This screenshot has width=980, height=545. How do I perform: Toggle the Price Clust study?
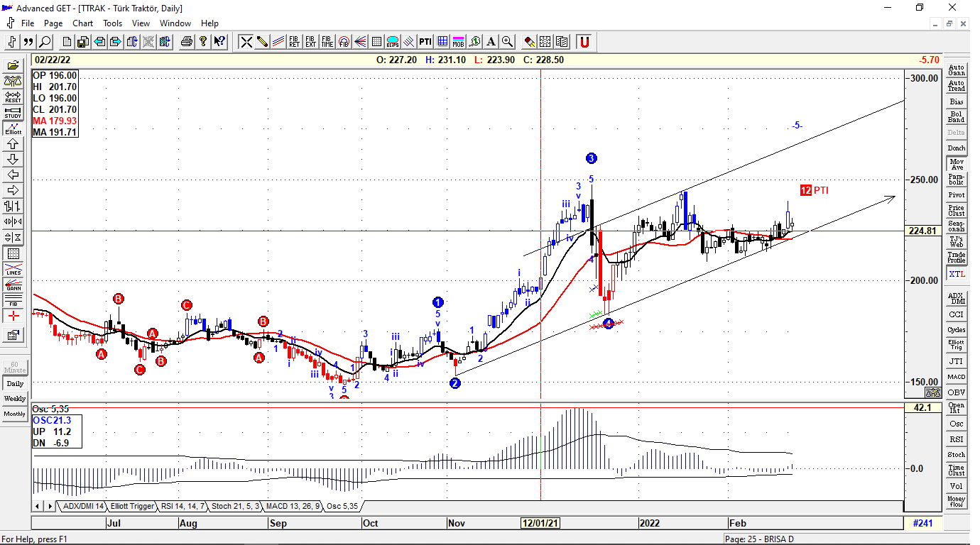(957, 211)
